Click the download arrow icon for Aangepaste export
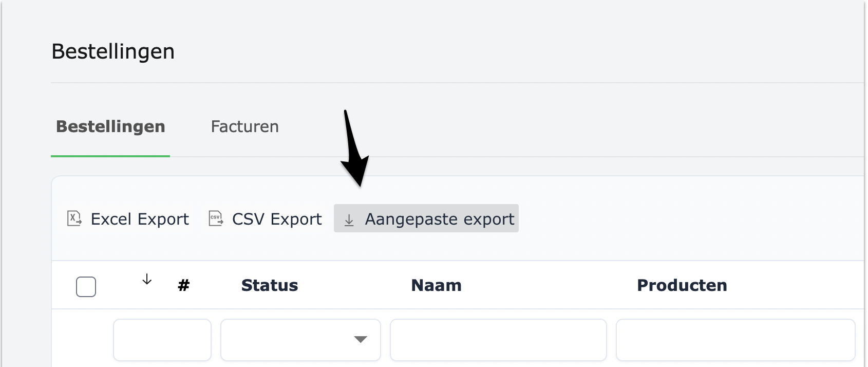 pos(349,220)
